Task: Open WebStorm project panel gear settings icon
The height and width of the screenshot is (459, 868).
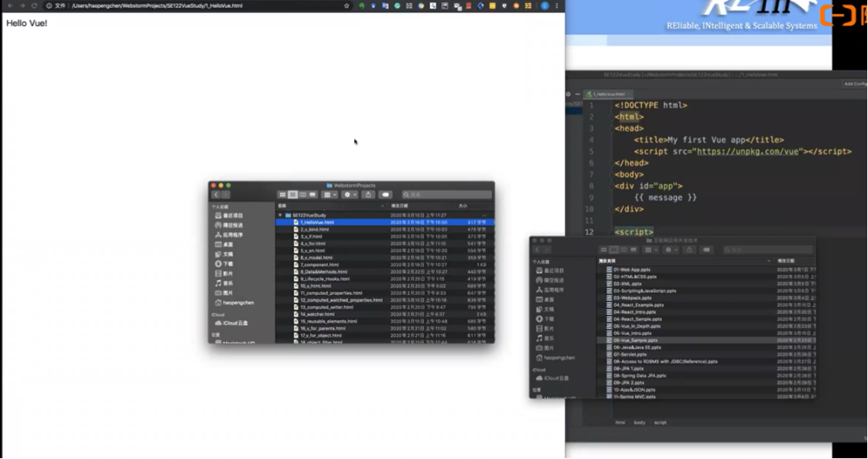Action: (x=569, y=94)
